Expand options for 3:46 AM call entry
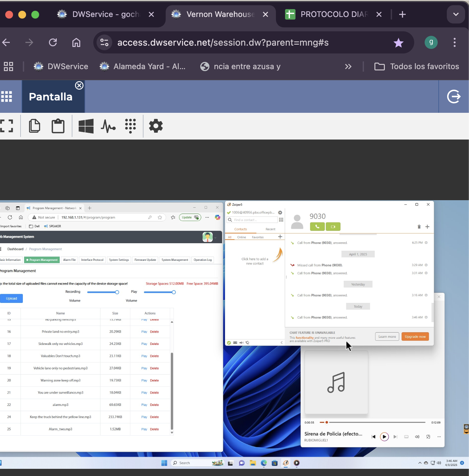The image size is (469, 476). coord(426,317)
